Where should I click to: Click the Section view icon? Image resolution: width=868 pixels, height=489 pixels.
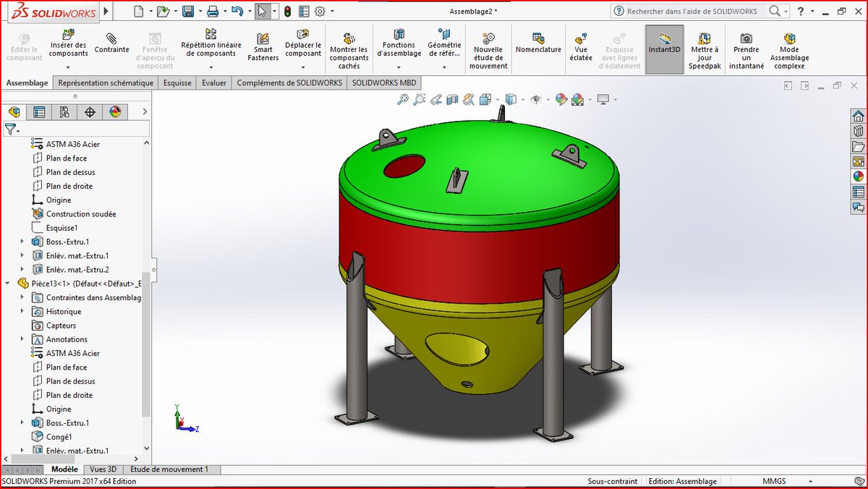tap(453, 100)
